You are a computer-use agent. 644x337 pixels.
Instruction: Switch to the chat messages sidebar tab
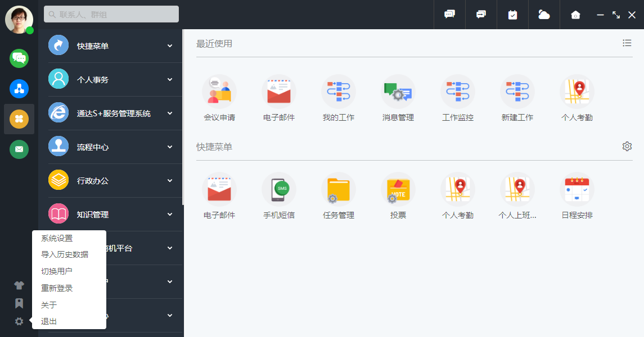pos(19,58)
